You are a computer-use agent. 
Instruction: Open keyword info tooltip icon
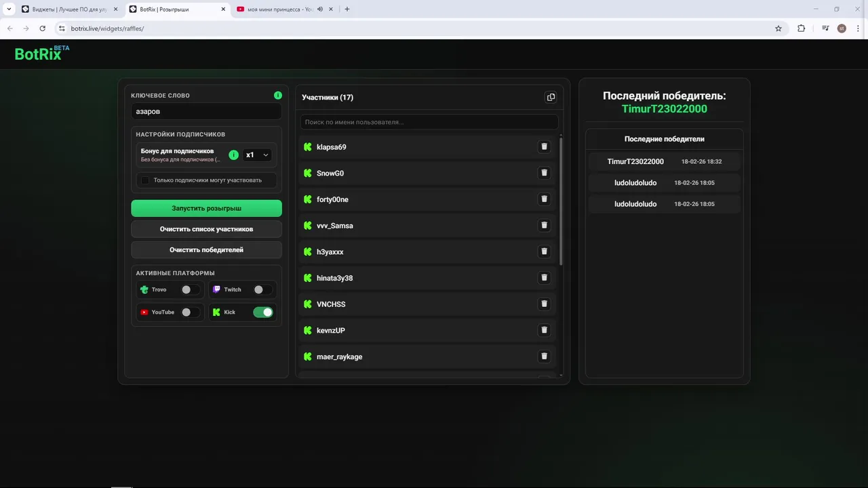277,96
